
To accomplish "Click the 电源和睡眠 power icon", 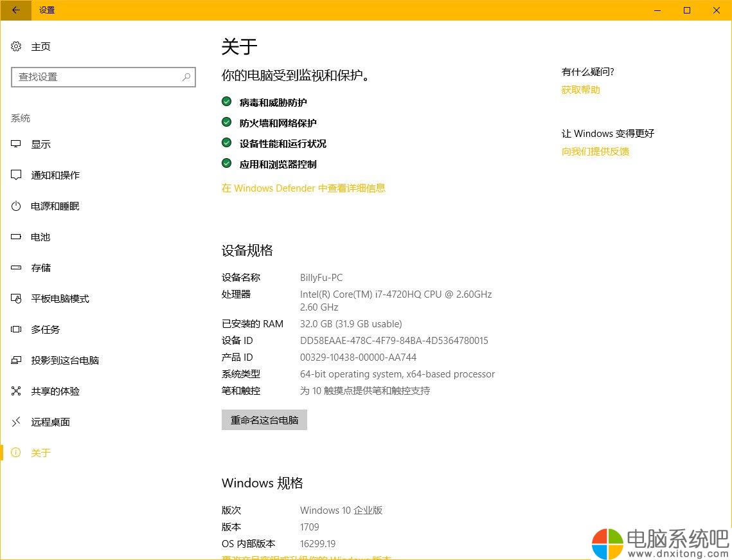I will click(x=16, y=206).
